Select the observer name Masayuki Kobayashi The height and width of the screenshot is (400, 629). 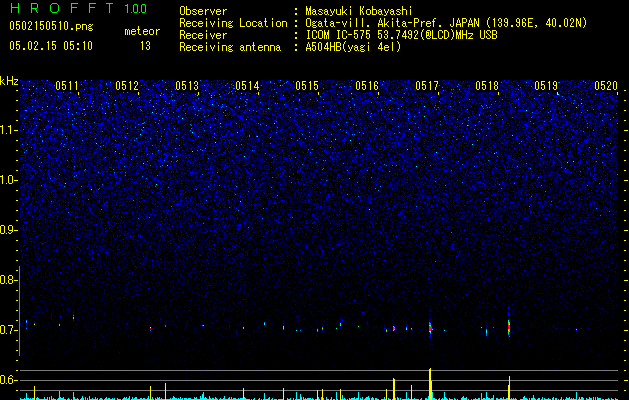point(359,11)
